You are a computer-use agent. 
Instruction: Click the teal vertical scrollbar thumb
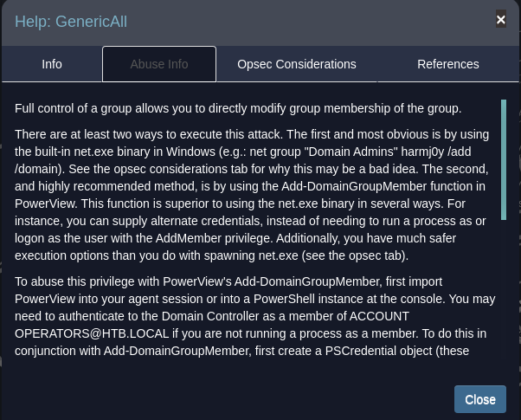point(503,159)
